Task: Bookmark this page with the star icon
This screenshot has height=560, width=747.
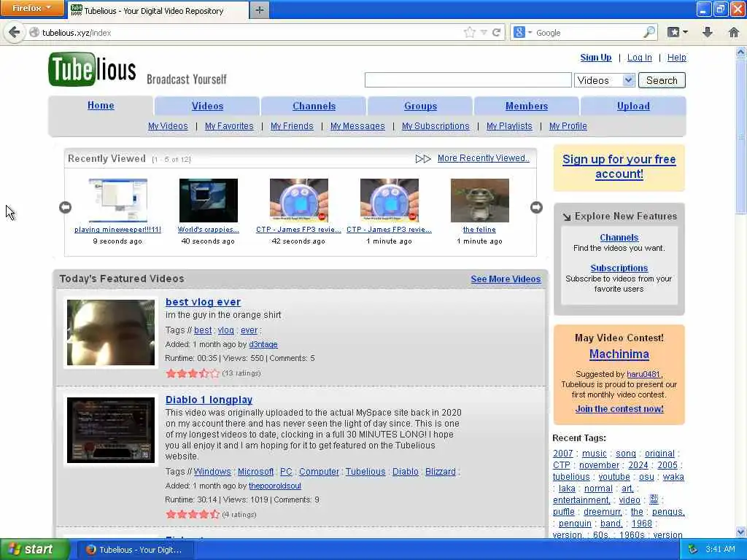Action: coord(469,32)
